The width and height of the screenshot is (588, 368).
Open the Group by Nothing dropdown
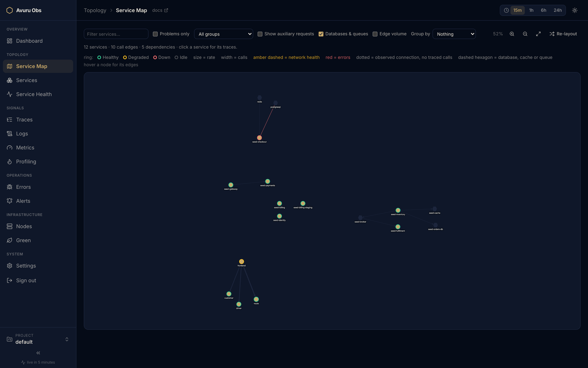[x=454, y=34]
